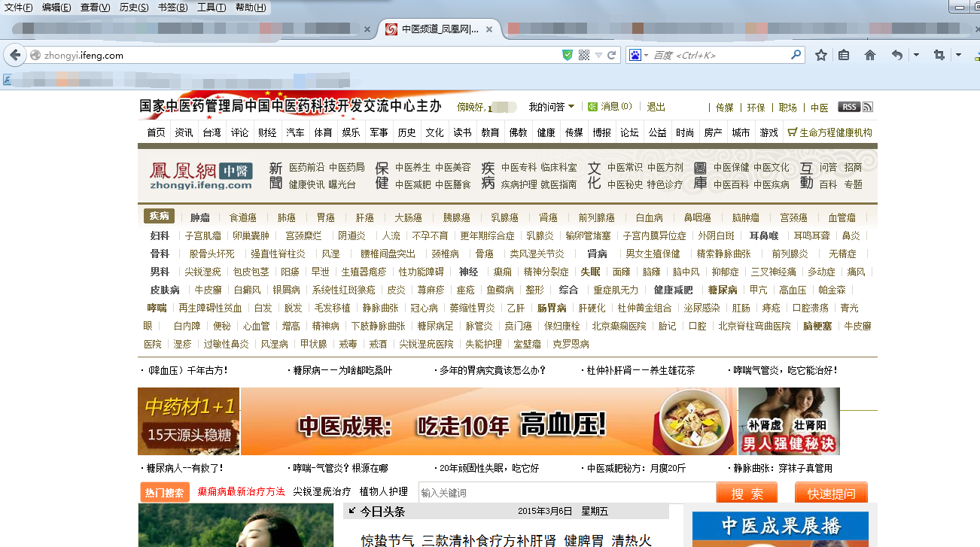Open the 生命方程健康机构 cart link
This screenshot has width=980, height=547.
pyautogui.click(x=829, y=132)
